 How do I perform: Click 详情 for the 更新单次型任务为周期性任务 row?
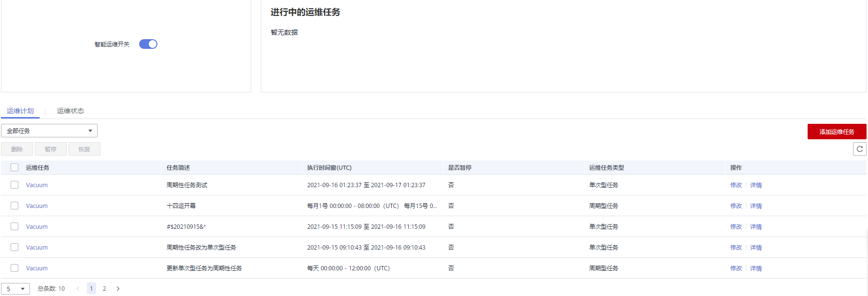(756, 268)
